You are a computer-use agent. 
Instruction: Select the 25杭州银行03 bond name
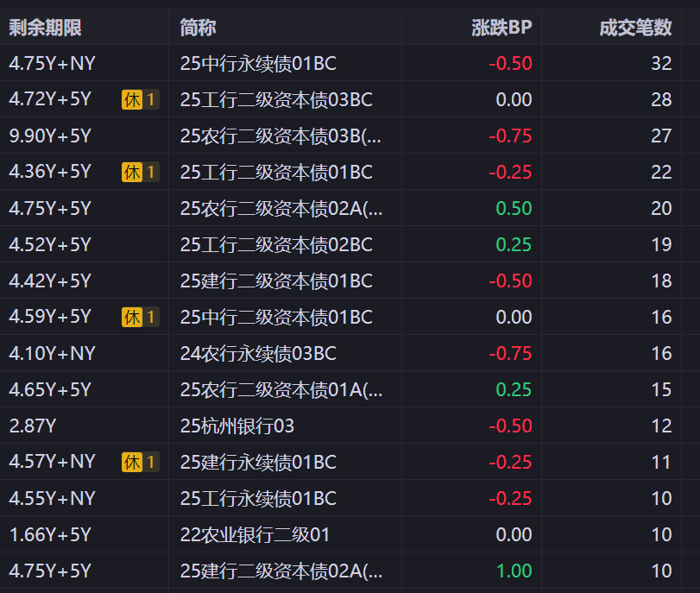237,426
